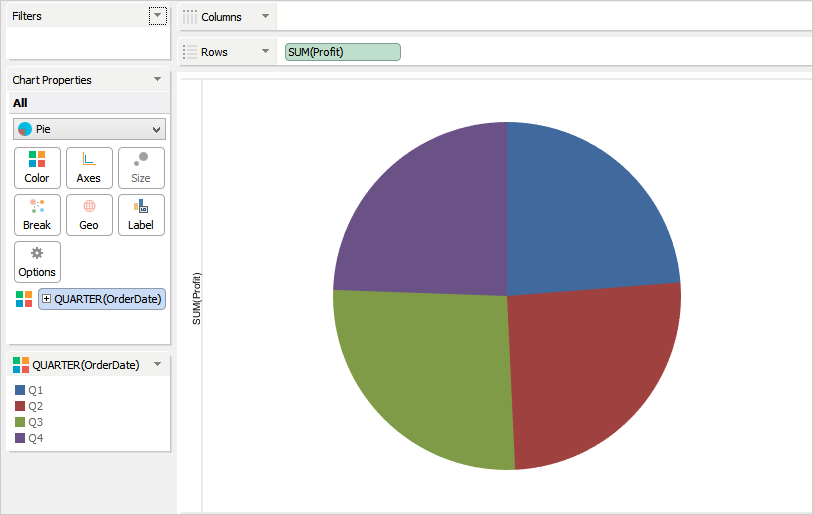Click the Rows shelf label
This screenshot has width=813, height=515.
(214, 52)
